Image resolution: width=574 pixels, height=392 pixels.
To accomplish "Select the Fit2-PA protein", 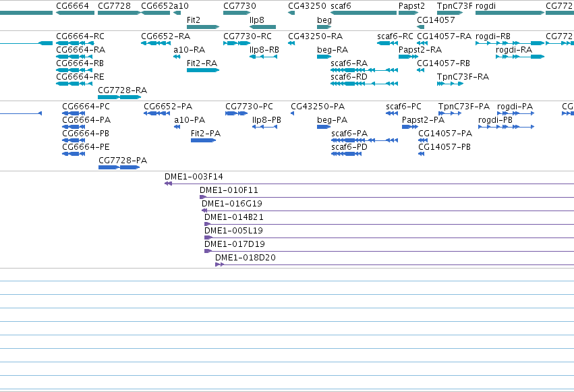I will pyautogui.click(x=204, y=140).
